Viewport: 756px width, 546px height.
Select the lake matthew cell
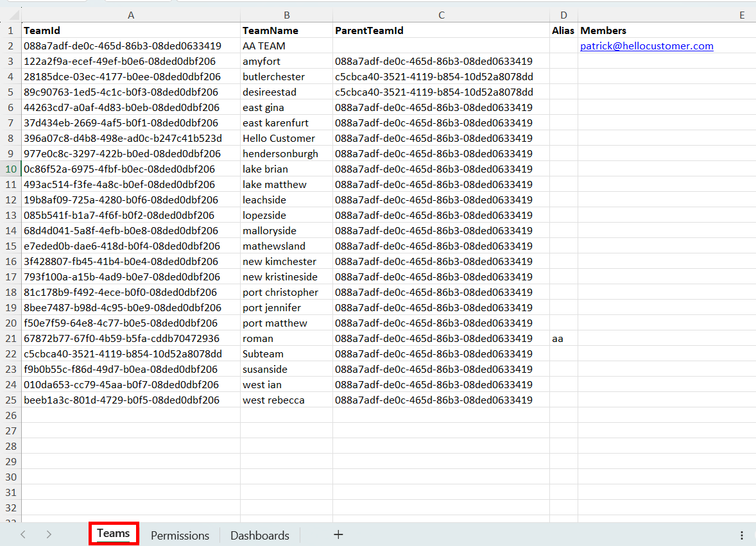click(x=286, y=185)
